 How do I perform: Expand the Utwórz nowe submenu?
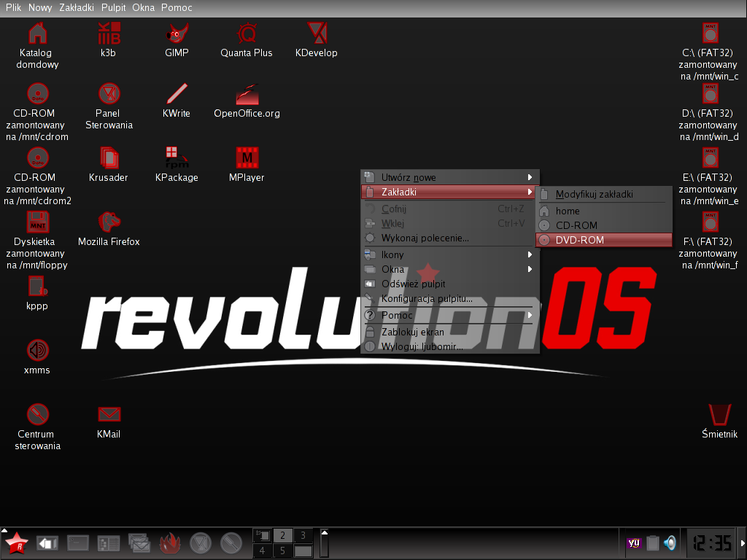click(449, 178)
